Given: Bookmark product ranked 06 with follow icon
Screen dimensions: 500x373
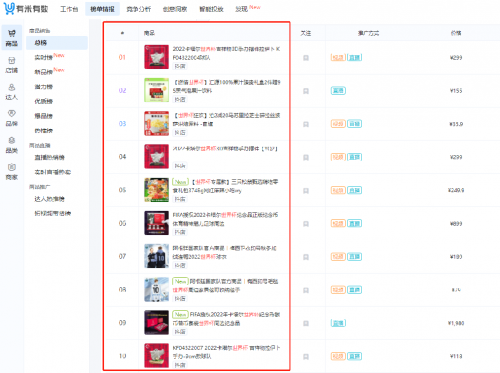Looking at the screenshot, I should click(306, 224).
